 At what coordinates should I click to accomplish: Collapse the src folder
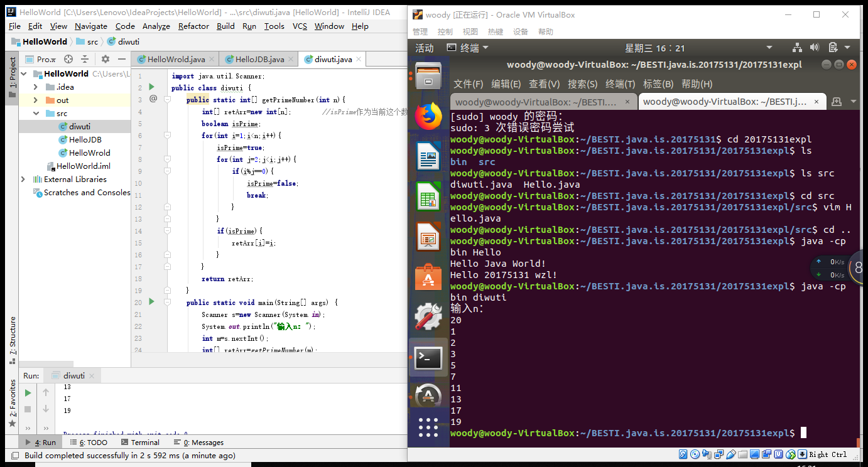[x=36, y=113]
